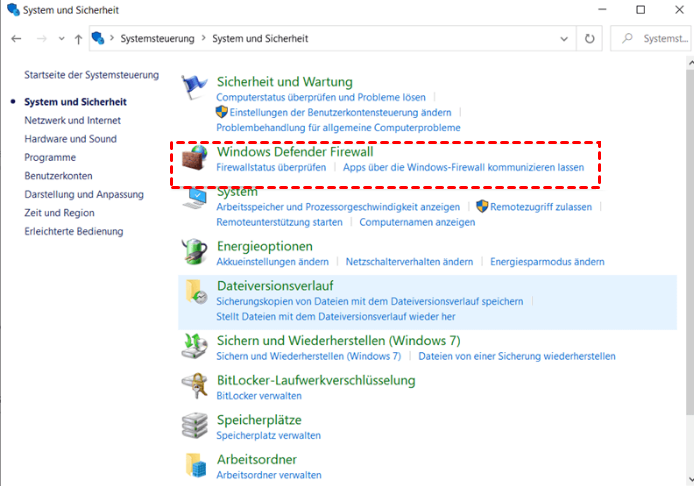Click Apps über die Windows-Firewall kommunizieren lassen
694x486 pixels.
pos(463,167)
